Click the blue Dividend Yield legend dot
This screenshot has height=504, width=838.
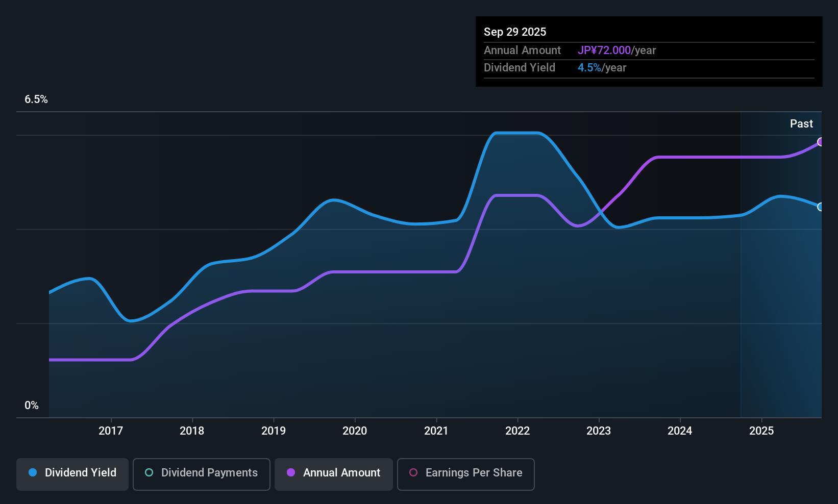click(x=32, y=473)
